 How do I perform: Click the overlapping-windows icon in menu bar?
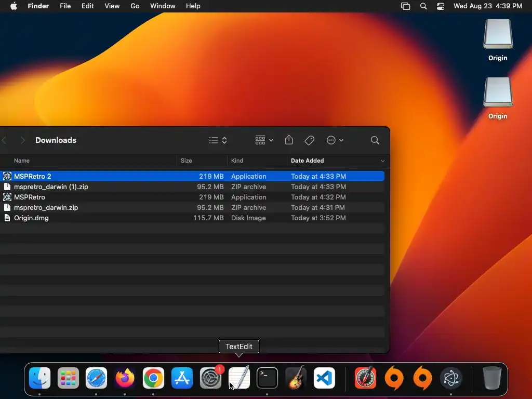405,6
